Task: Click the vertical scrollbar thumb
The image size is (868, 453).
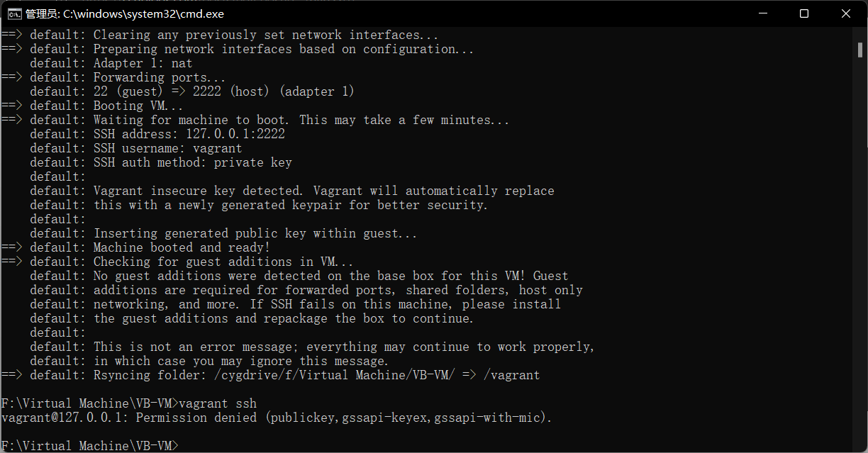Action: coord(860,47)
